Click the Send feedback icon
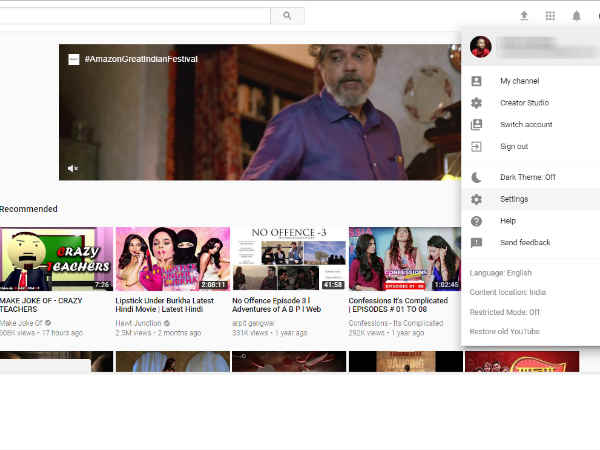Image resolution: width=600 pixels, height=450 pixels. point(476,243)
